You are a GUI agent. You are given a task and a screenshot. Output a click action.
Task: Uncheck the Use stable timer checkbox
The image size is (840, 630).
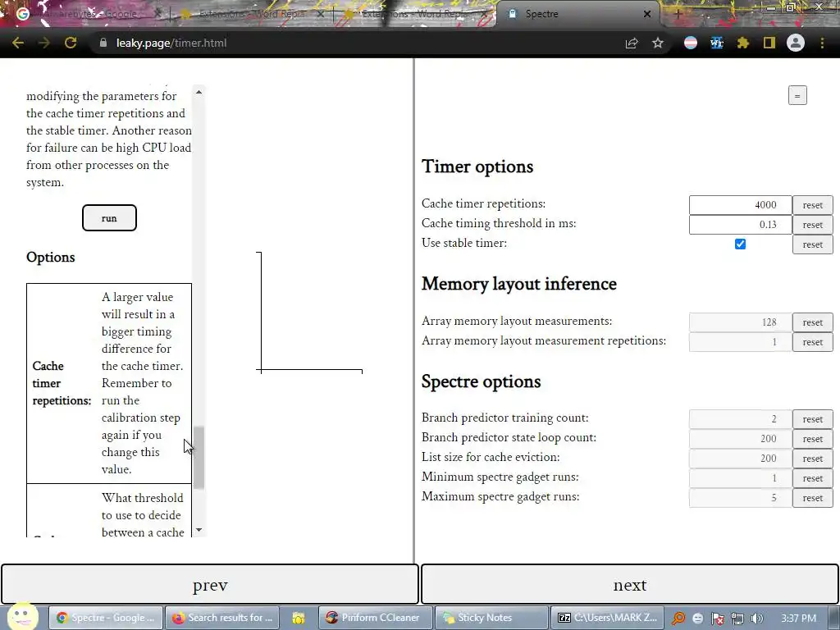(741, 244)
